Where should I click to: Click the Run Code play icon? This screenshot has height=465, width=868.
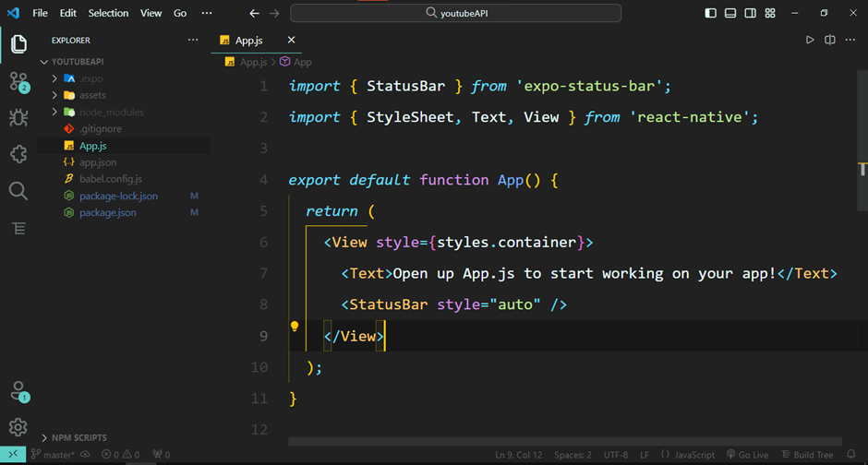pyautogui.click(x=810, y=41)
